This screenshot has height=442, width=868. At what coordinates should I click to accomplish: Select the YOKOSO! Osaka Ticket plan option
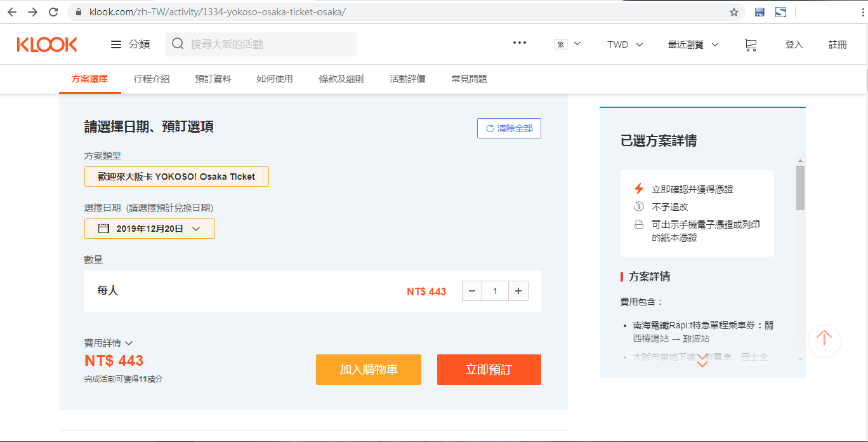tap(176, 177)
